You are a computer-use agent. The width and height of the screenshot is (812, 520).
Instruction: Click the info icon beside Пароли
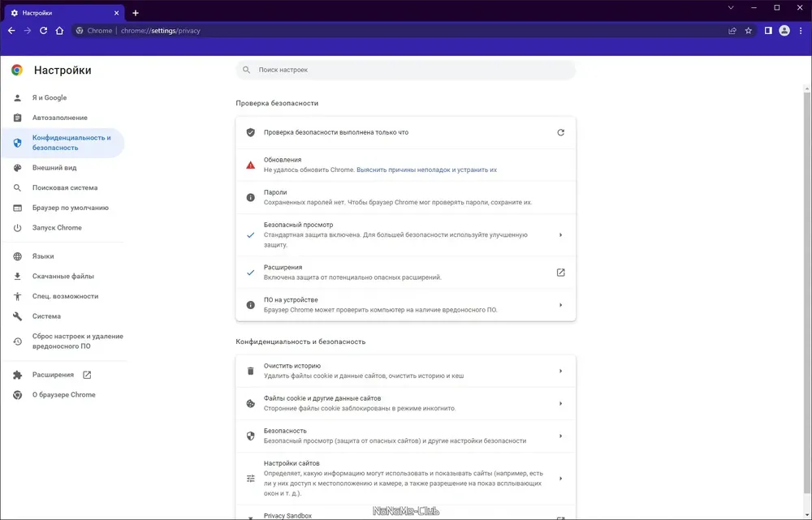[251, 197]
